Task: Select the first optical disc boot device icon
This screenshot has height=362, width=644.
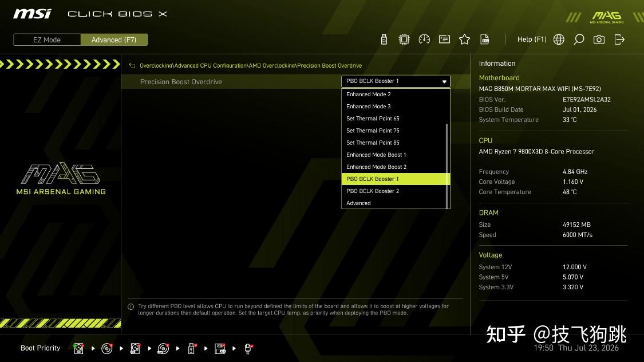Action: tap(107, 348)
